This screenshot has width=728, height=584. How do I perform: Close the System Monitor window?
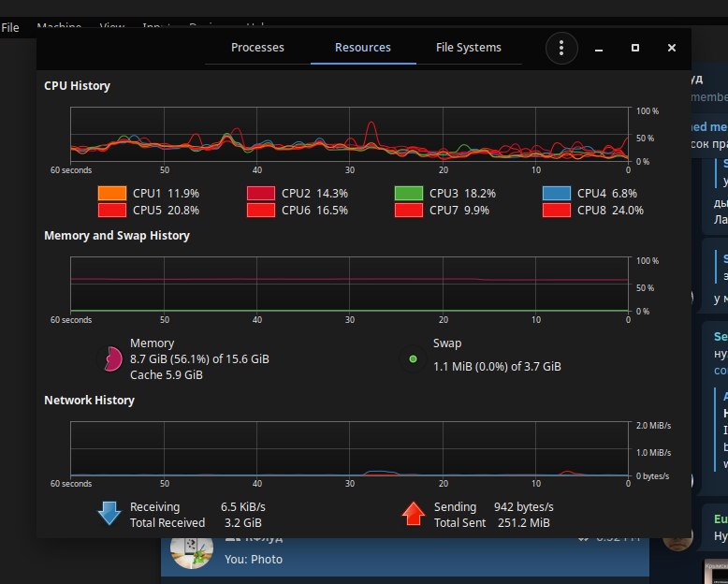[671, 48]
